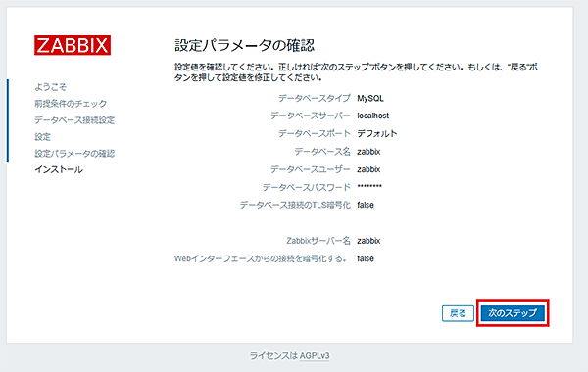Click the 戻る button
The width and height of the screenshot is (588, 372).
tap(458, 313)
